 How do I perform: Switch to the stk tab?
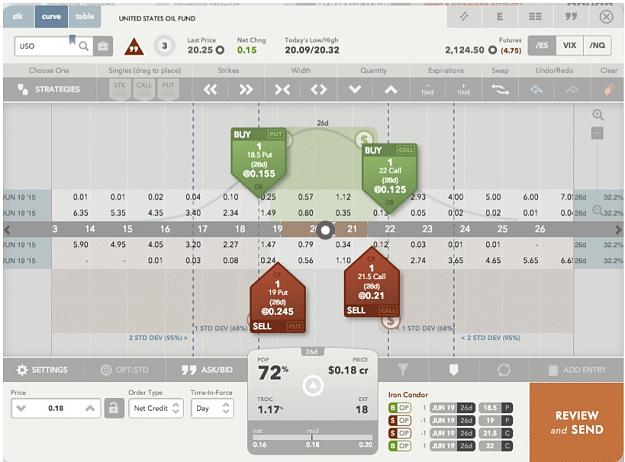click(18, 16)
